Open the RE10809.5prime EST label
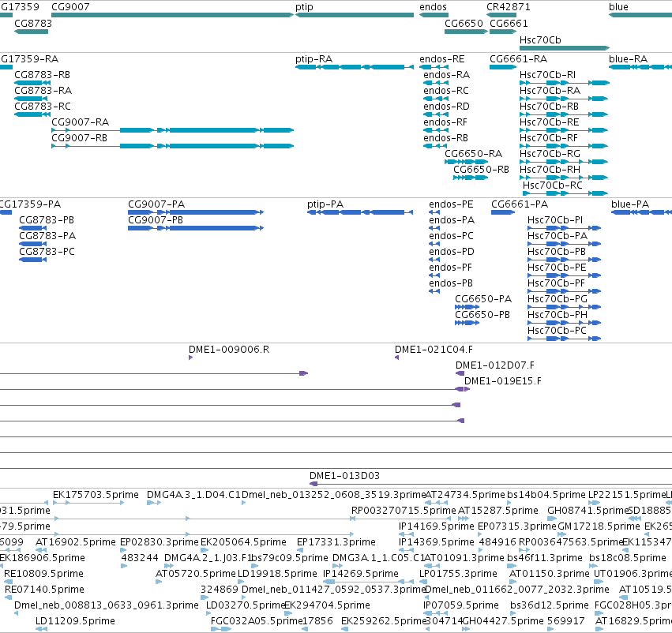 tap(43, 574)
